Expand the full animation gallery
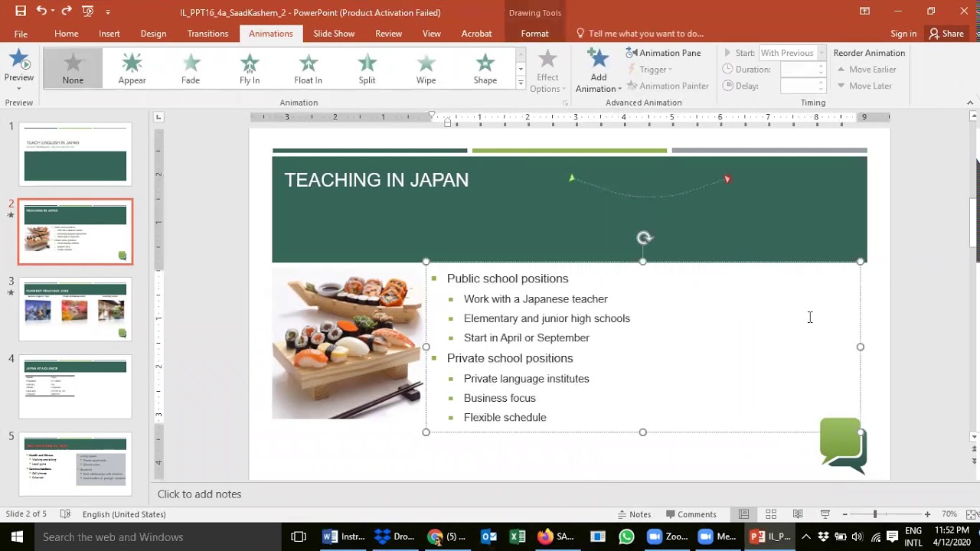 pyautogui.click(x=521, y=83)
